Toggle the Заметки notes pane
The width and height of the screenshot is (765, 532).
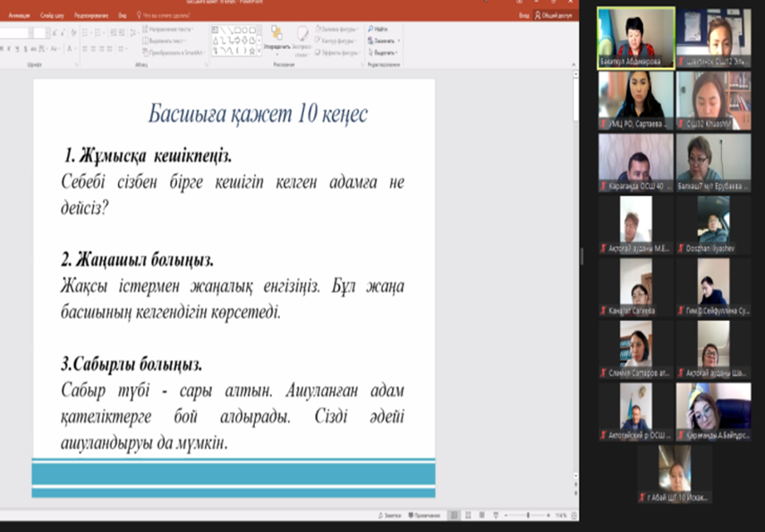(389, 516)
